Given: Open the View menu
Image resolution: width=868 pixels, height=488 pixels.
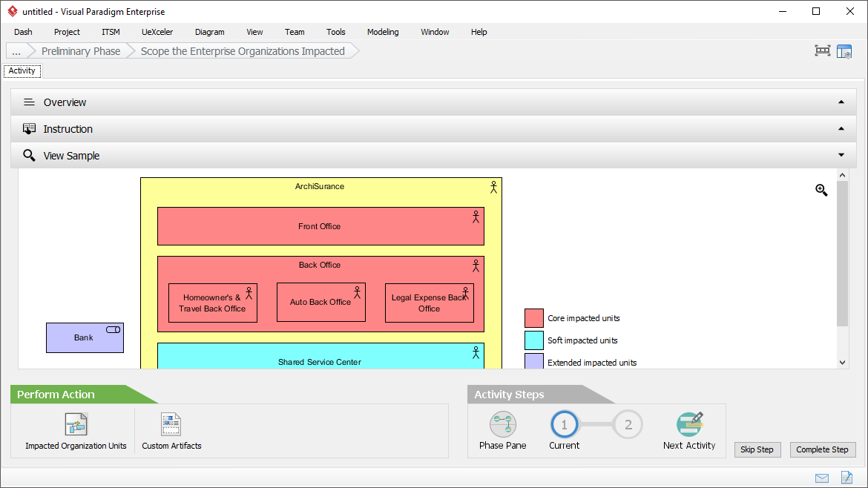Looking at the screenshot, I should 254,32.
